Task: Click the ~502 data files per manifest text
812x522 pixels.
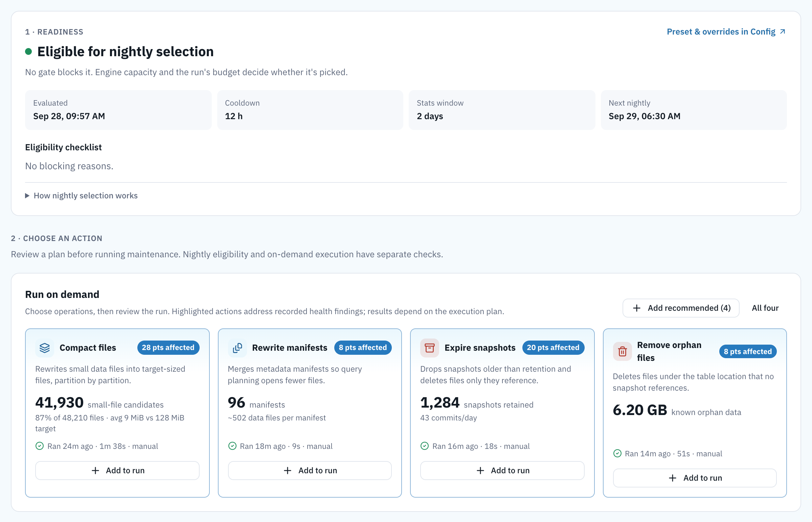Action: [x=277, y=418]
